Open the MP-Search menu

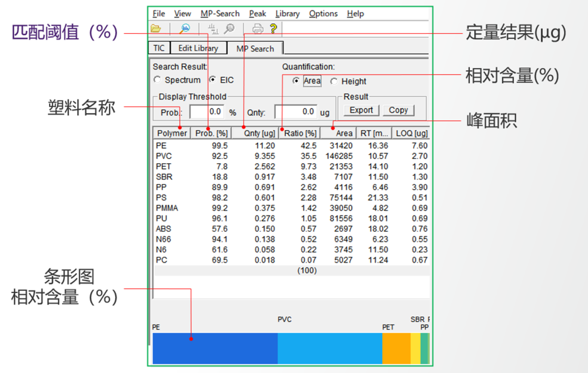[x=220, y=14]
